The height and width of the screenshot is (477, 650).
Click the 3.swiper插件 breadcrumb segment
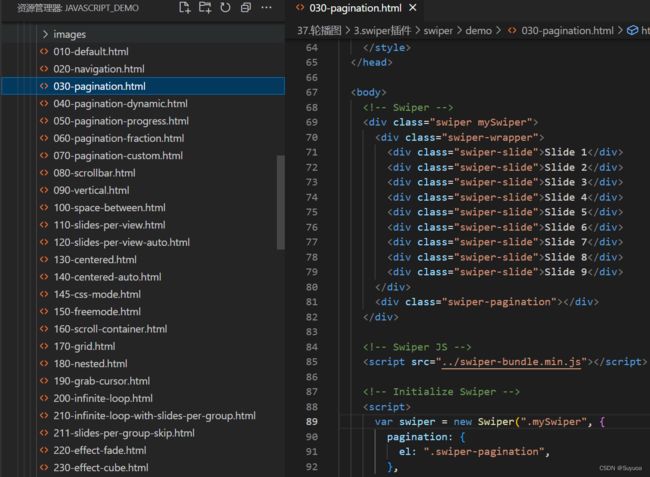(382, 31)
